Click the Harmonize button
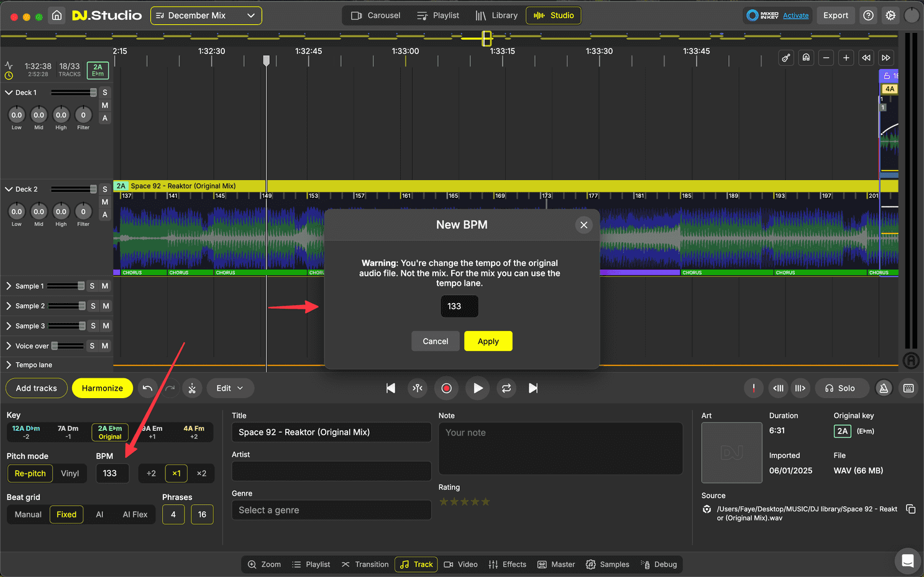Screen dimensions: 924x577 (x=103, y=388)
